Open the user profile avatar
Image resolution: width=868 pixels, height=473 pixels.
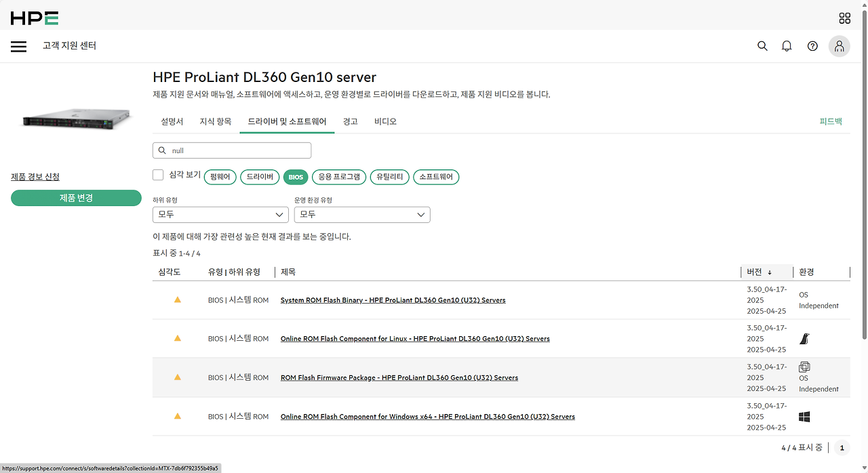coord(839,45)
